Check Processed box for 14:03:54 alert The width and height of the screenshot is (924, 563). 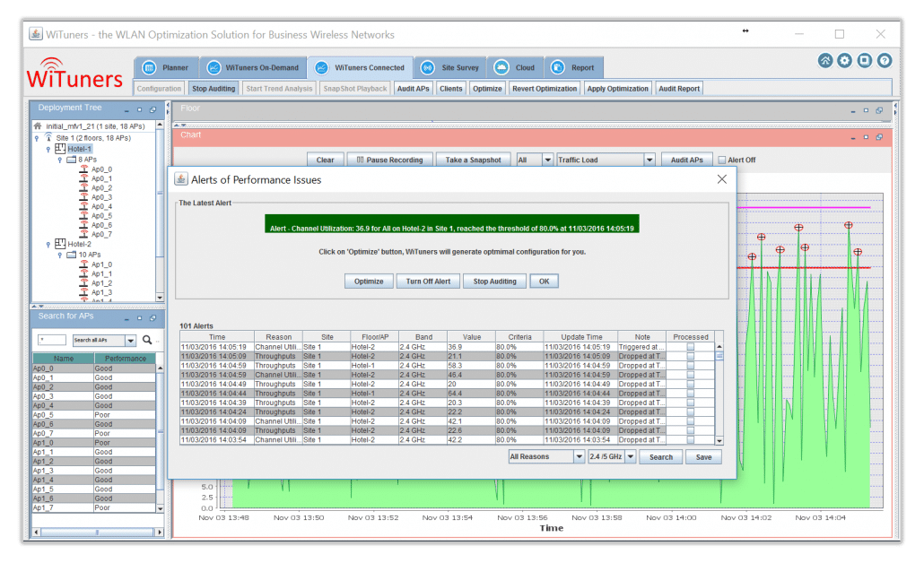tap(690, 440)
